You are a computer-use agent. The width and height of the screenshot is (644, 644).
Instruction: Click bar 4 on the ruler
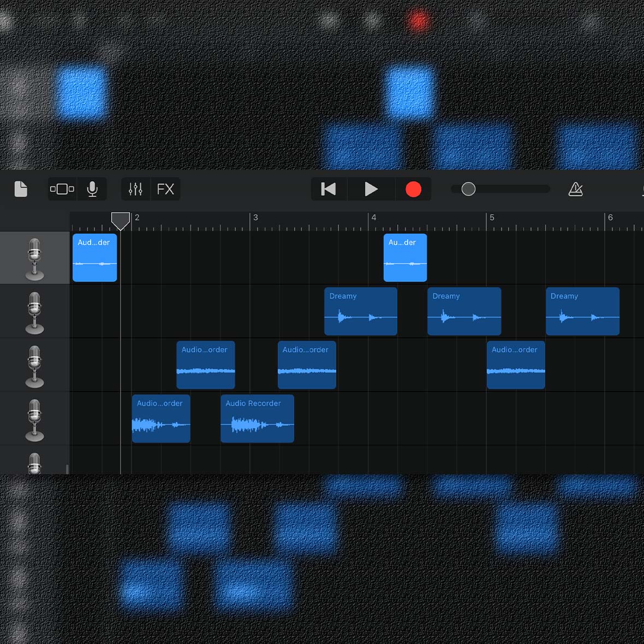[x=374, y=218]
